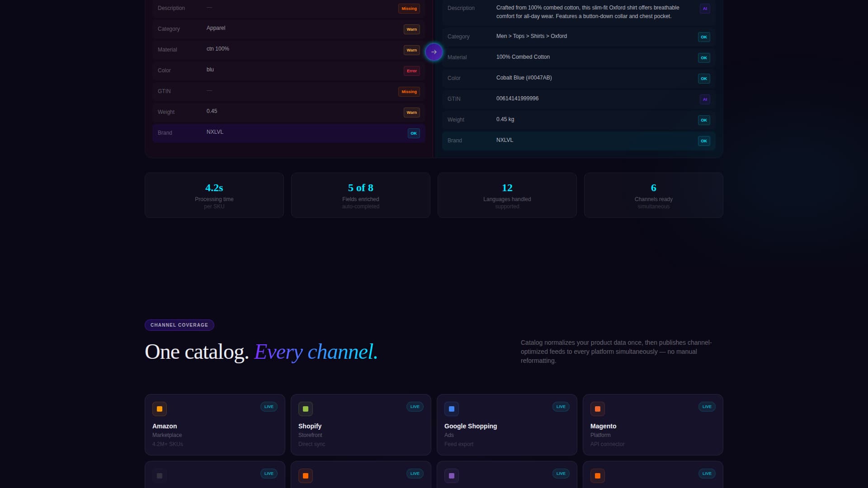The width and height of the screenshot is (868, 488).
Task: Click the OK badge for 100% Combed Cotton
Action: (704, 58)
